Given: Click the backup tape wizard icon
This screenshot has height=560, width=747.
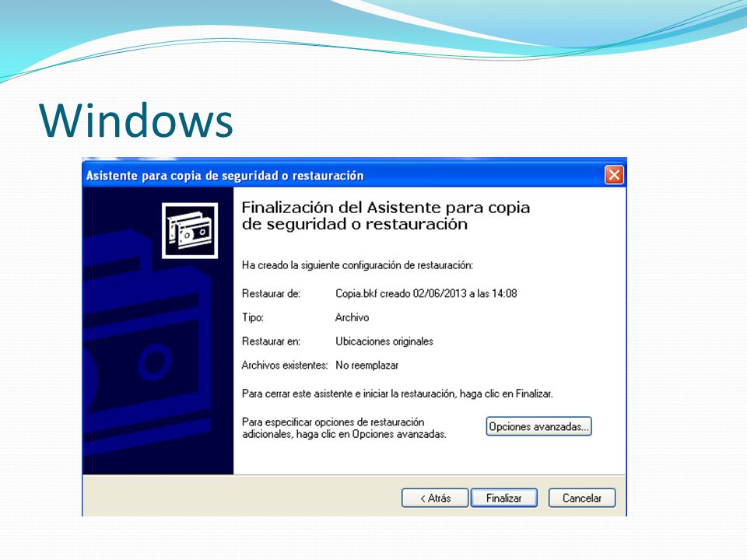Looking at the screenshot, I should point(190,230).
